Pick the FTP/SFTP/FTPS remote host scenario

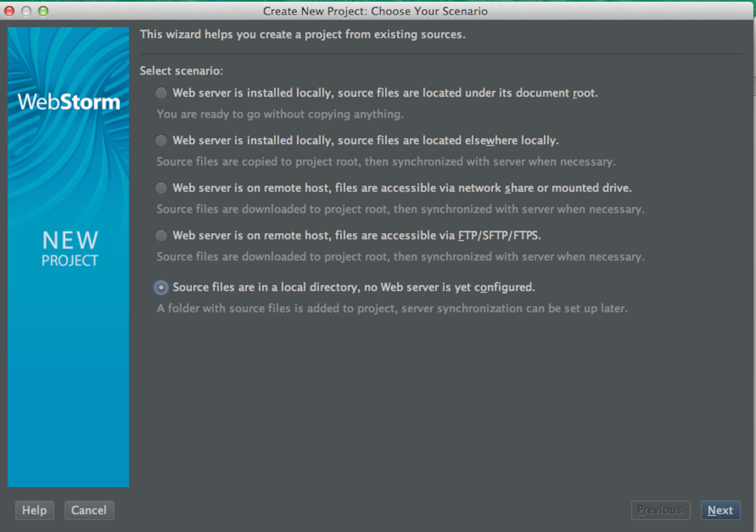pos(161,236)
